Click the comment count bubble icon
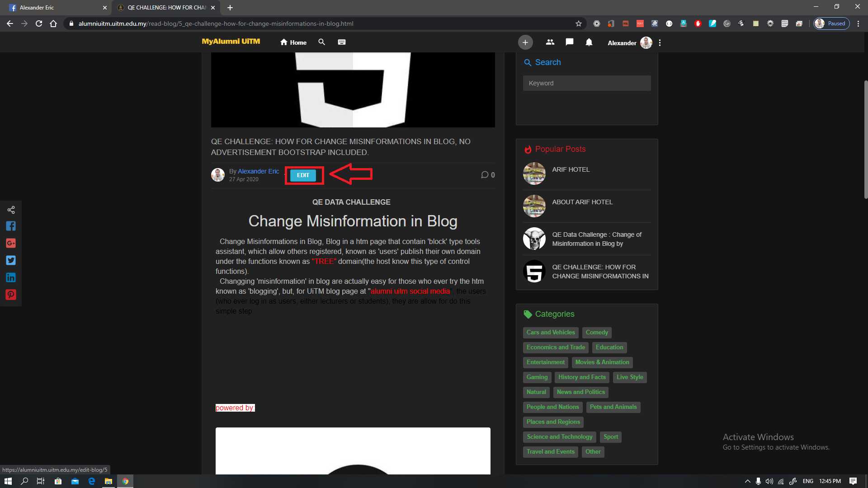This screenshot has height=488, width=868. (x=485, y=175)
